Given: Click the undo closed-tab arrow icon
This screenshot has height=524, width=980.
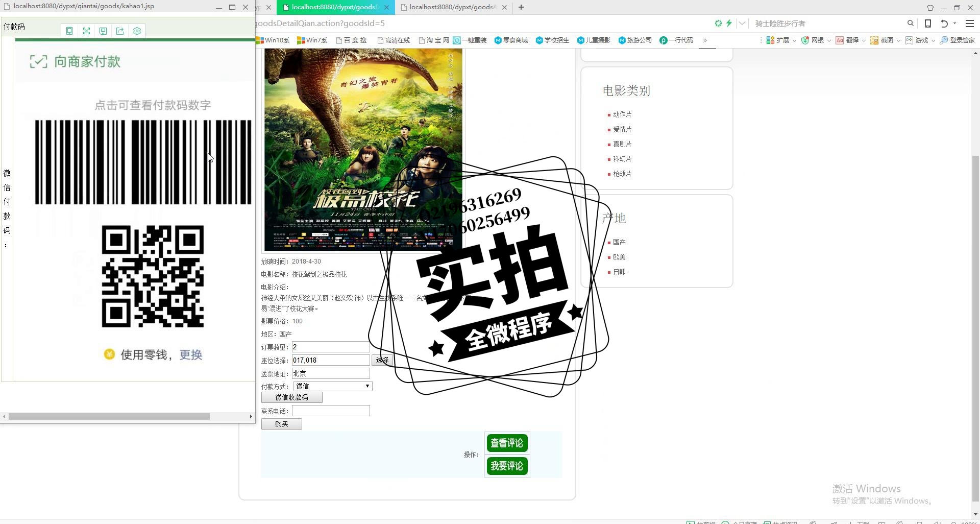Looking at the screenshot, I should point(944,23).
